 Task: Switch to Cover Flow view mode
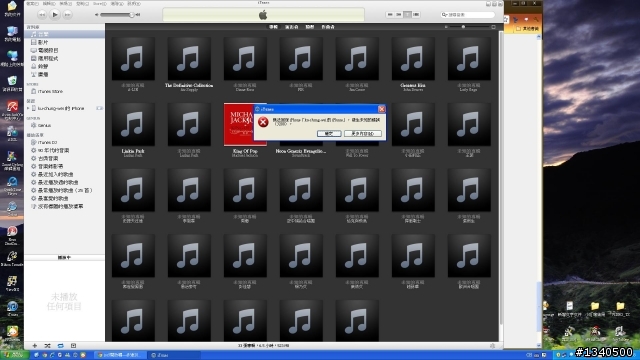tap(416, 15)
